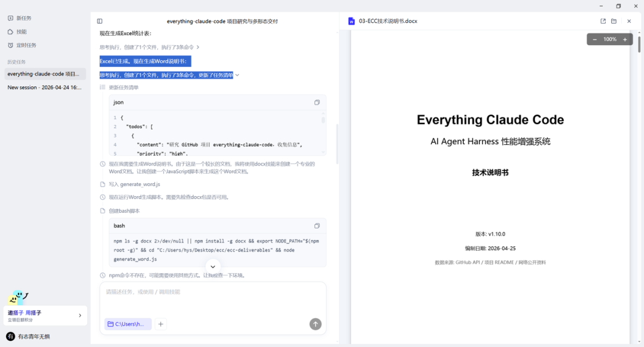The height and width of the screenshot is (347, 644).
Task: Click the highlighted Excel已生成 message text
Action: 145,61
